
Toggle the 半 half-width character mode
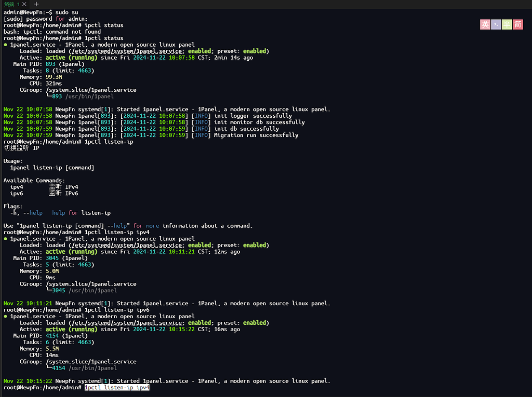507,24
